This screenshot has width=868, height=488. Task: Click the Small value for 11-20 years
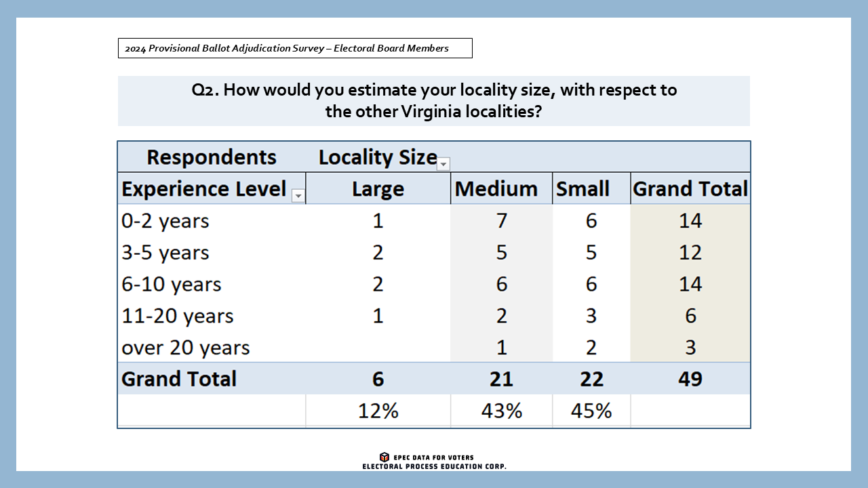pyautogui.click(x=591, y=316)
